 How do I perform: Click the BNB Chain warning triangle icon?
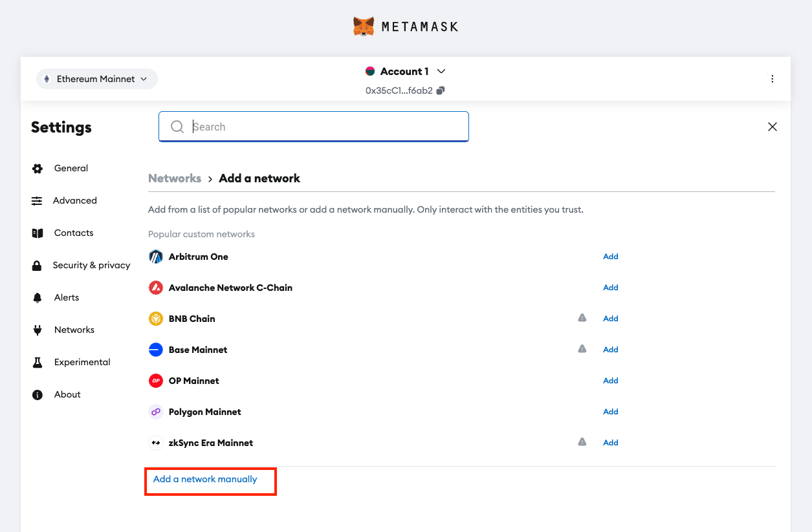[x=582, y=318]
